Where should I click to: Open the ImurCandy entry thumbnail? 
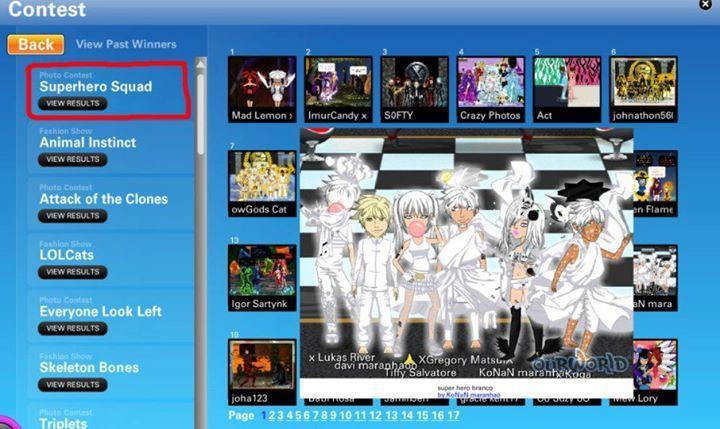338,90
